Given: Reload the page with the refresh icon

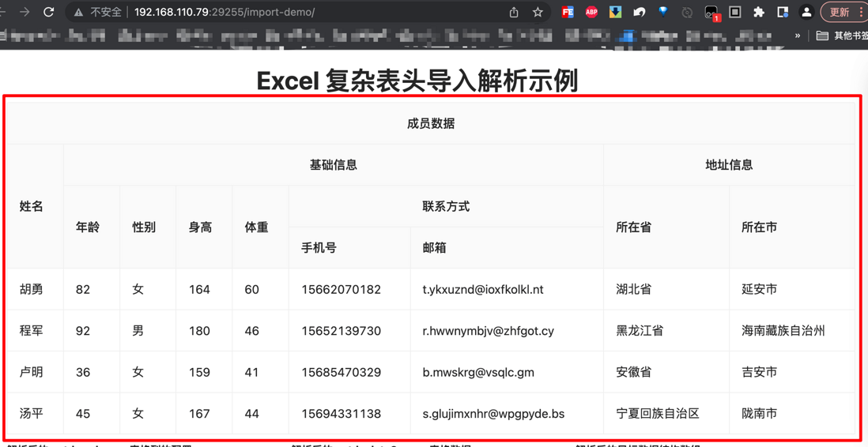Looking at the screenshot, I should [49, 12].
